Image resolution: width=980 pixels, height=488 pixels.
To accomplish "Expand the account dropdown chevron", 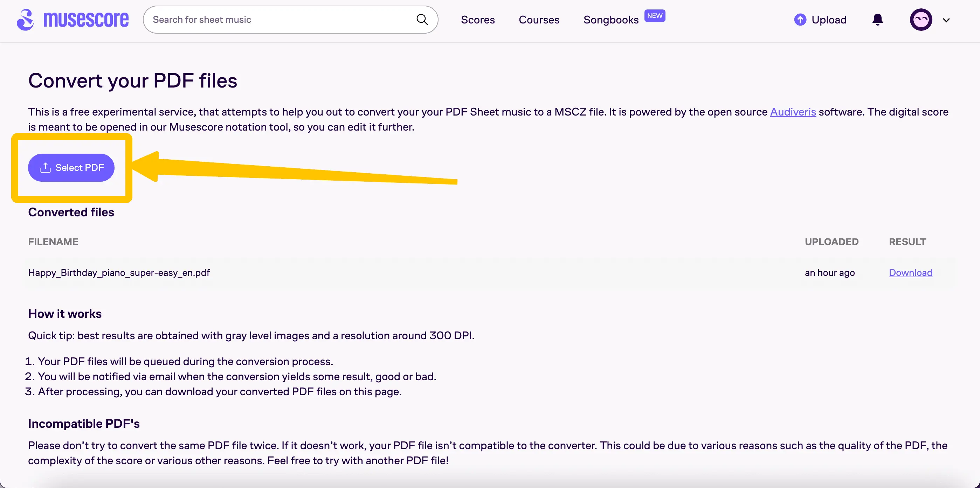I will (x=946, y=20).
